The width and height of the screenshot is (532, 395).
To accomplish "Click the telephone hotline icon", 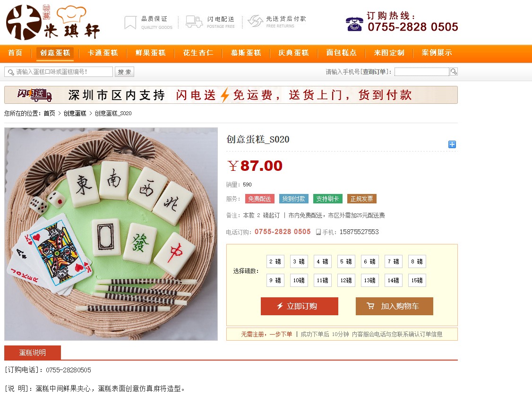I will click(x=354, y=24).
